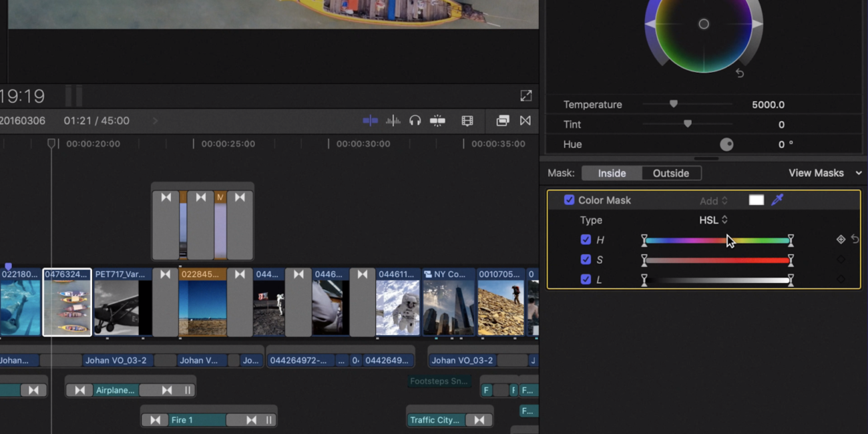The width and height of the screenshot is (868, 434).
Task: Expand the viewer to fullscreen
Action: [526, 95]
